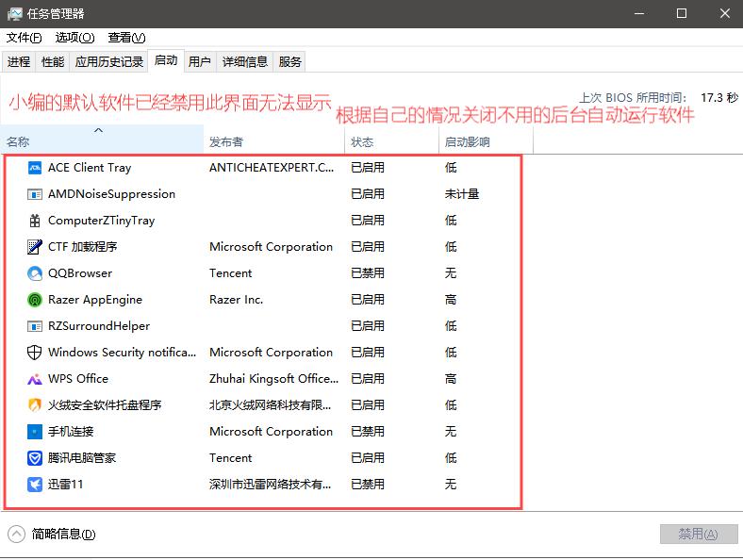743x560 pixels.
Task: Switch to the 性能 tab
Action: coord(53,61)
